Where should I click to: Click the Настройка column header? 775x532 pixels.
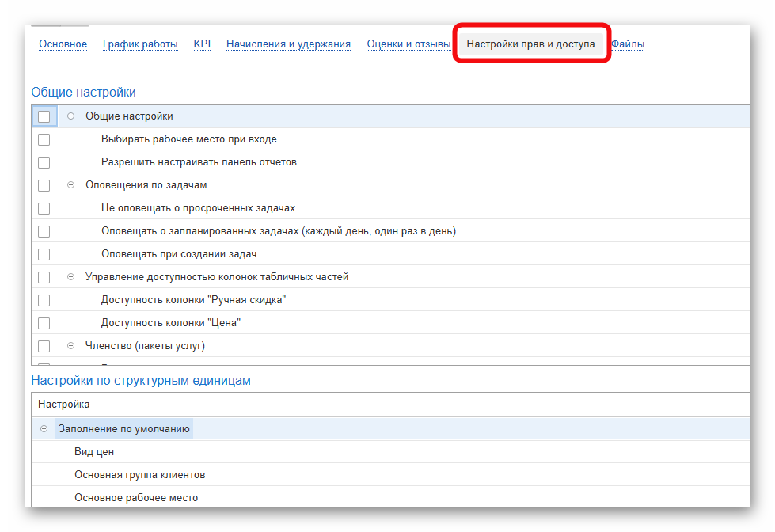tap(64, 405)
